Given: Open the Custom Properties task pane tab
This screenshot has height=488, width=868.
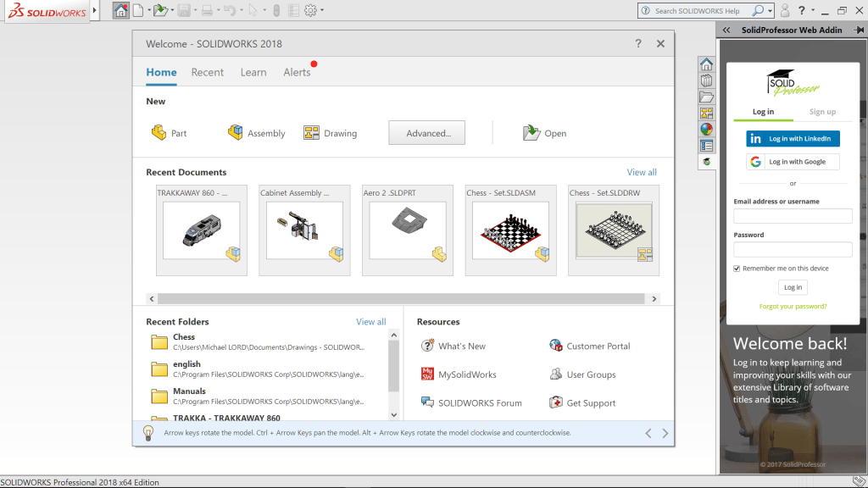Looking at the screenshot, I should point(706,146).
